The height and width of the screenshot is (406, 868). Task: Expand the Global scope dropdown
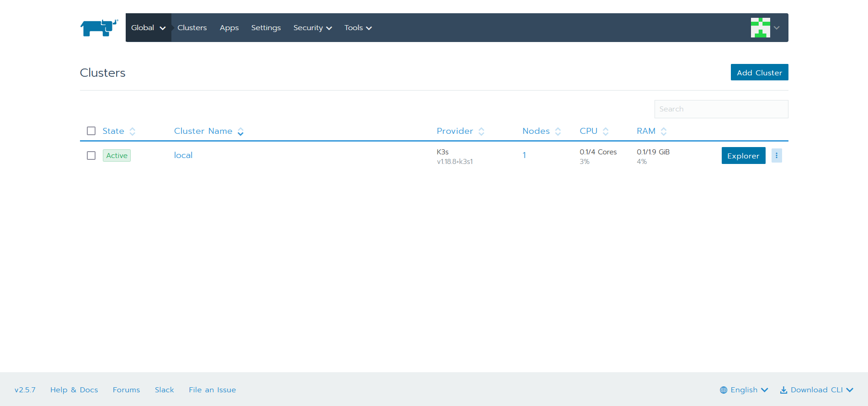[x=149, y=27]
